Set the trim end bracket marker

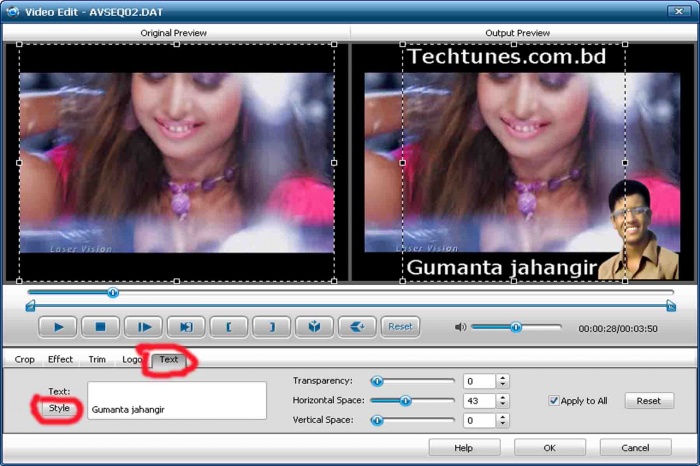(x=271, y=327)
